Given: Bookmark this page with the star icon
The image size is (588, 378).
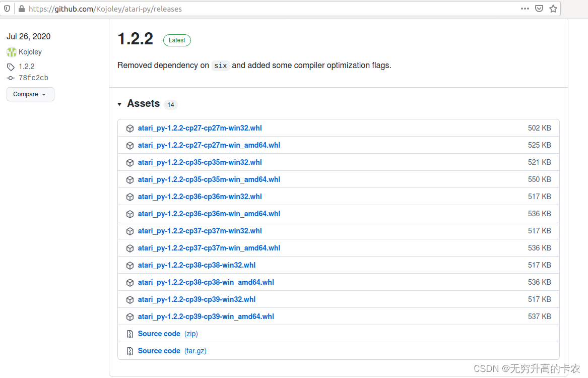Looking at the screenshot, I should (x=553, y=9).
